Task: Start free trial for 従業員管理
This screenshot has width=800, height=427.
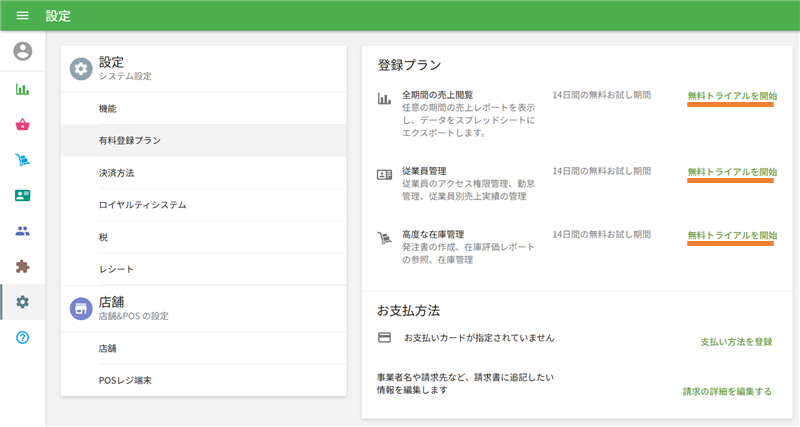Action: (731, 172)
